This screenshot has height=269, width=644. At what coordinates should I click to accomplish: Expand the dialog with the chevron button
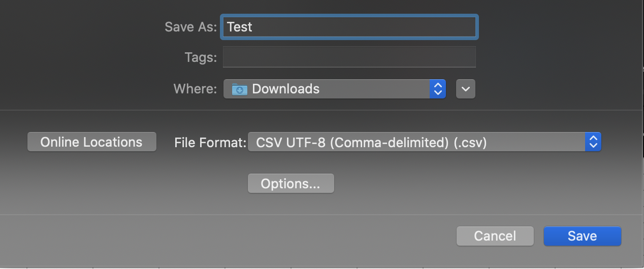point(466,89)
